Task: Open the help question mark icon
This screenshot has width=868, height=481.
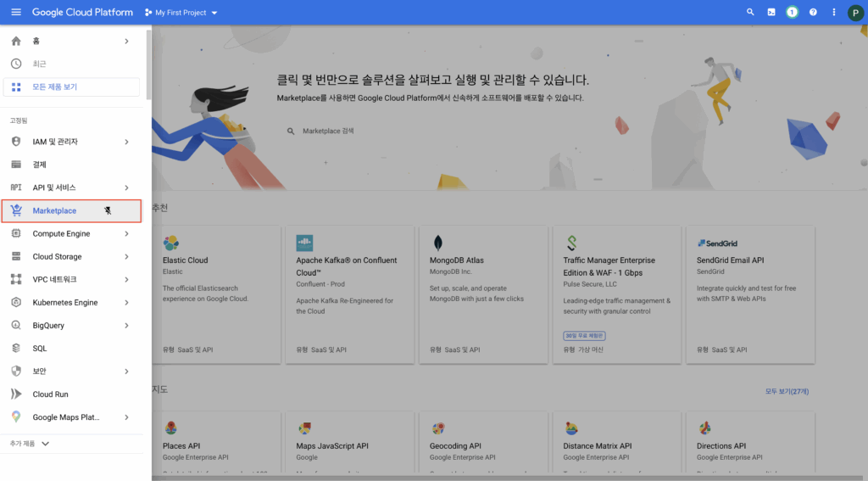Action: (x=813, y=12)
